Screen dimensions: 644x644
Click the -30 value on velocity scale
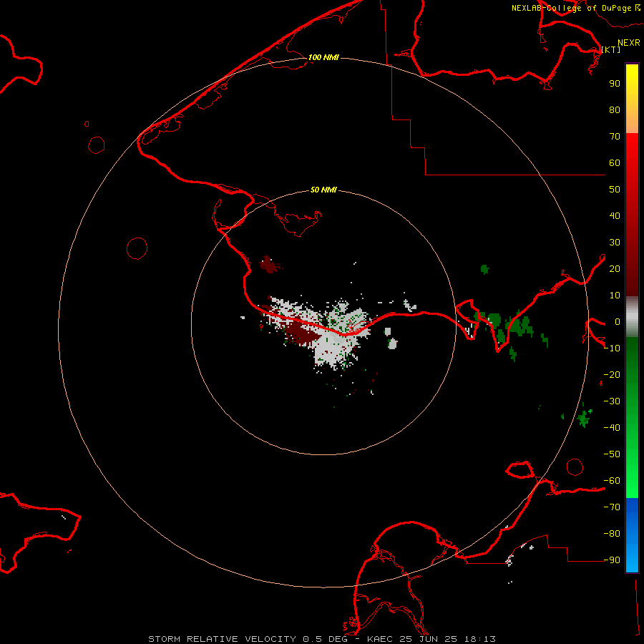612,401
